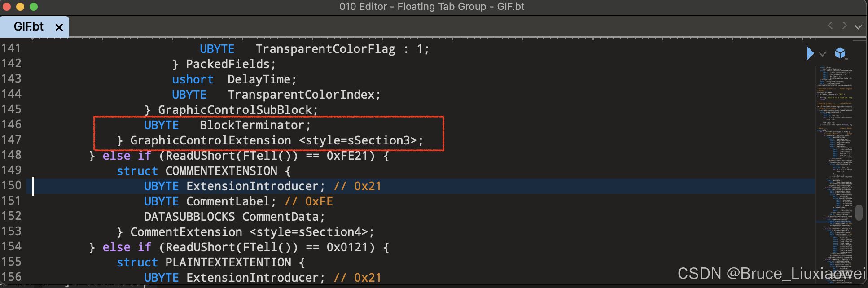868x288 pixels.
Task: Click the struct COMMENTEXTENSION keyword
Action: [x=137, y=170]
